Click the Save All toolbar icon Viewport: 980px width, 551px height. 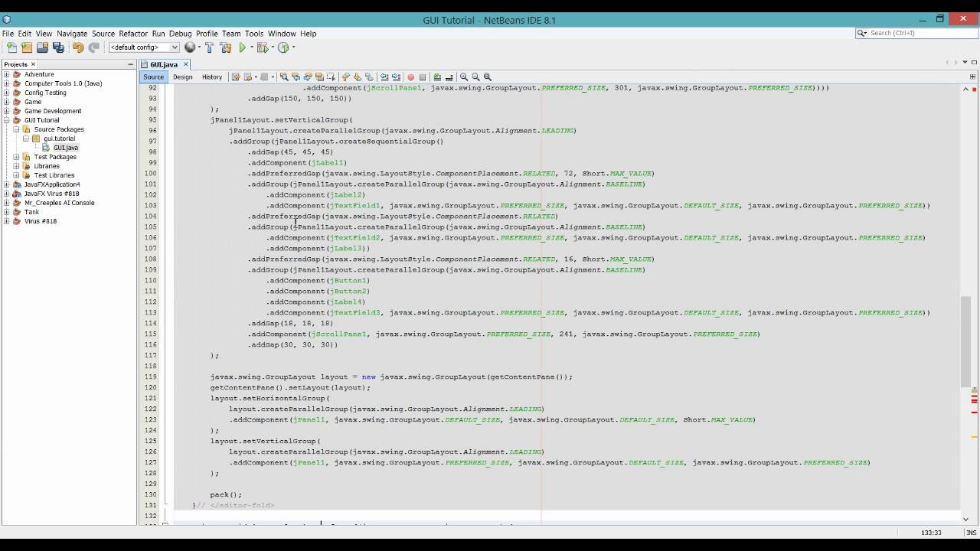pos(58,47)
